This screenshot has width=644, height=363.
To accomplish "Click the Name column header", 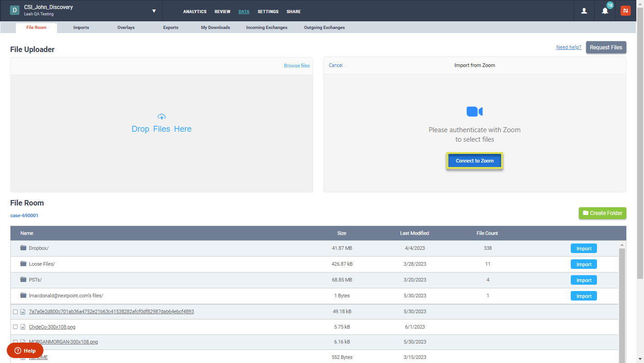I will pyautogui.click(x=27, y=233).
